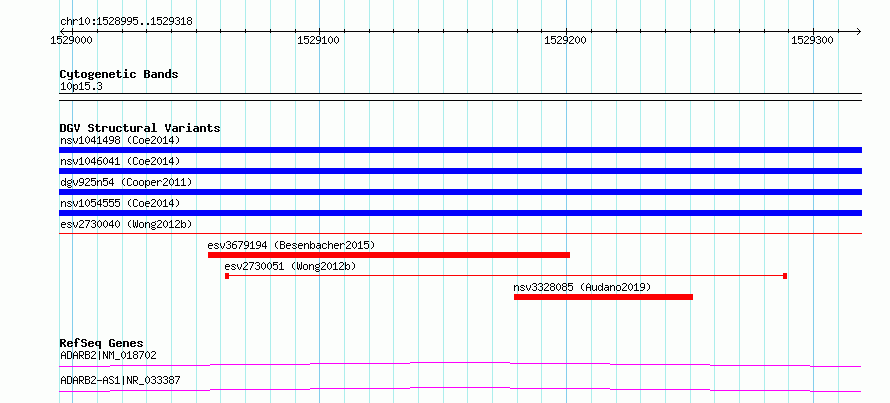Open variant esv3679194 (Besenbacher2015) label

pos(291,245)
